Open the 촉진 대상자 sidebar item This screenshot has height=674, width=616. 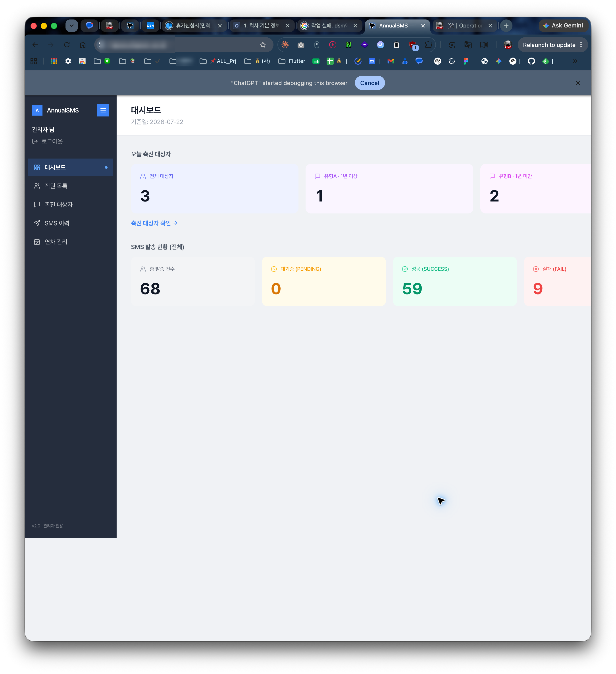(71, 204)
